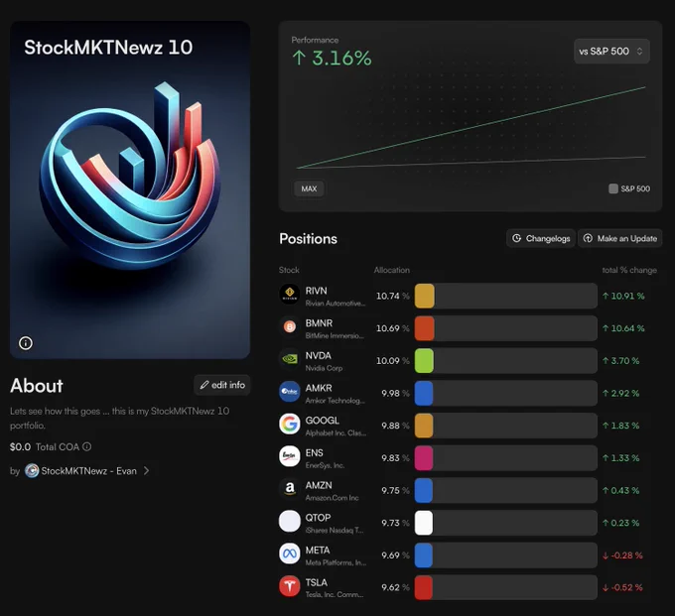Toggle the S&P 500 chart legend checkbox

(x=613, y=188)
